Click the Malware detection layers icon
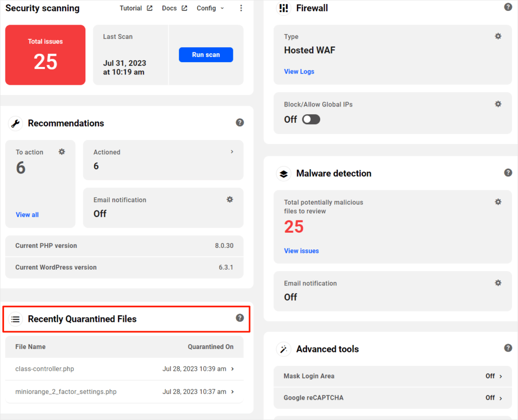The height and width of the screenshot is (420, 518). click(284, 174)
